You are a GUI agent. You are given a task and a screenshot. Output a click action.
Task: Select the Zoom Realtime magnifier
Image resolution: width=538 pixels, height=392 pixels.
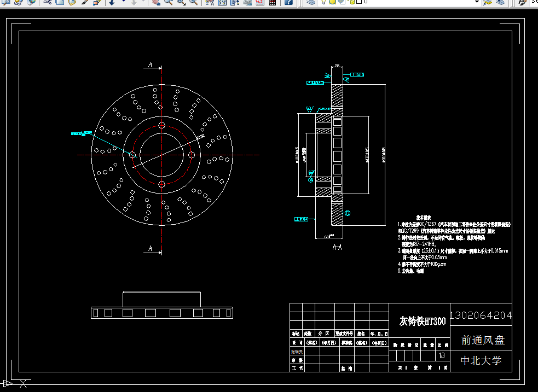point(168,2)
